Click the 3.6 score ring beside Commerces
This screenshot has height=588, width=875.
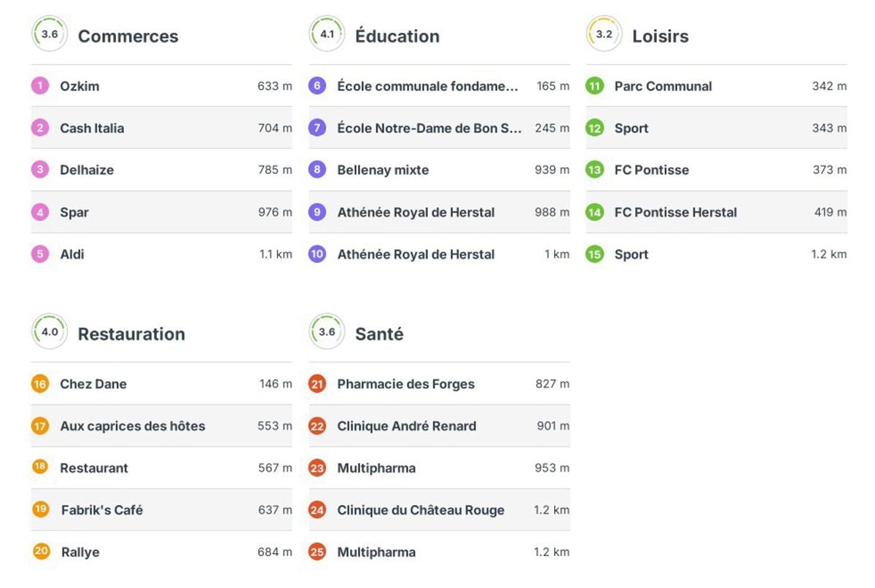click(50, 34)
